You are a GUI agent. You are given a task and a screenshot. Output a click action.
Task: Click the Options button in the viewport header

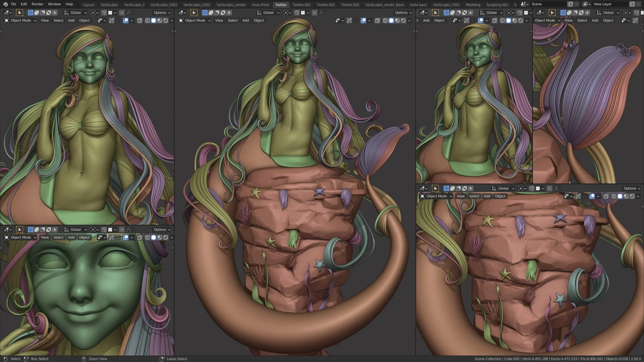[161, 12]
